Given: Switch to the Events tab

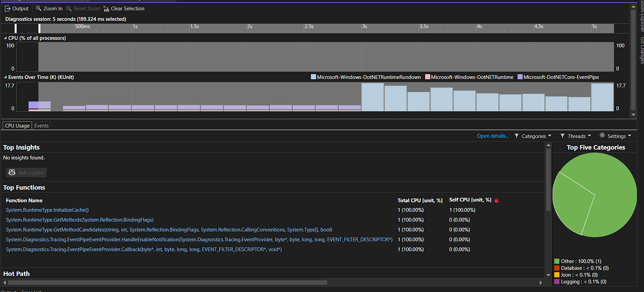Looking at the screenshot, I should [41, 125].
